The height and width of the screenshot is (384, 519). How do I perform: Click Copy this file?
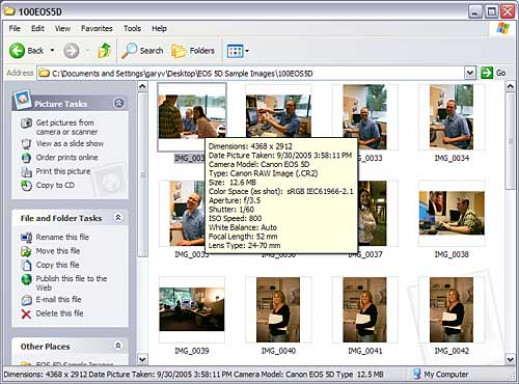coord(57,265)
